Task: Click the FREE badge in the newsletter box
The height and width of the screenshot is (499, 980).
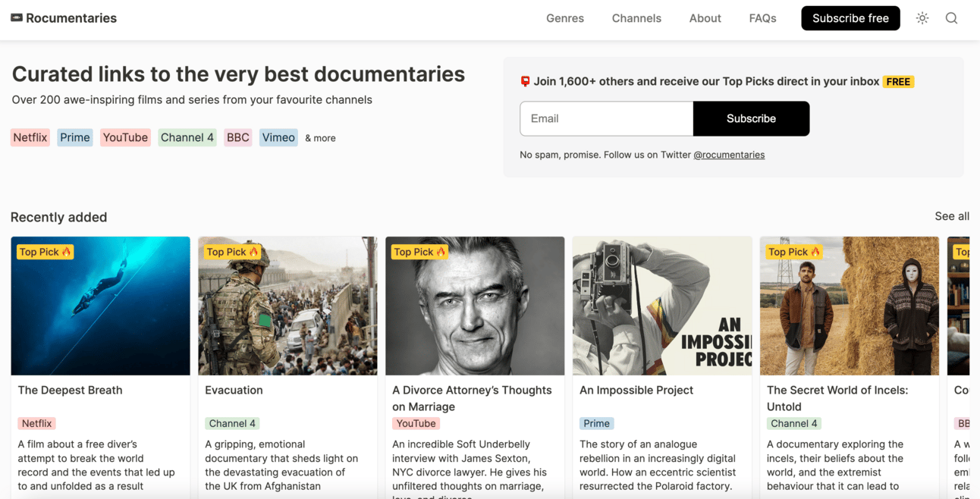Action: [898, 81]
